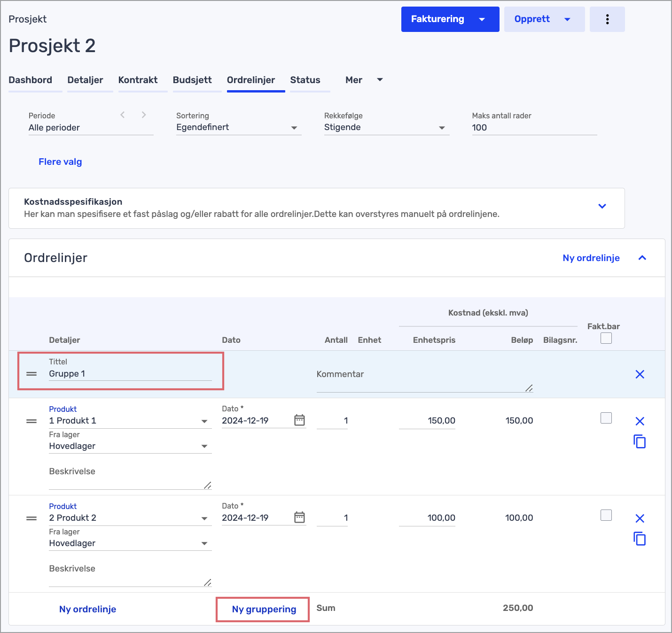Grab the drag handle of Produkt 2 row
Viewport: 672px width, 633px height.
pos(31,518)
